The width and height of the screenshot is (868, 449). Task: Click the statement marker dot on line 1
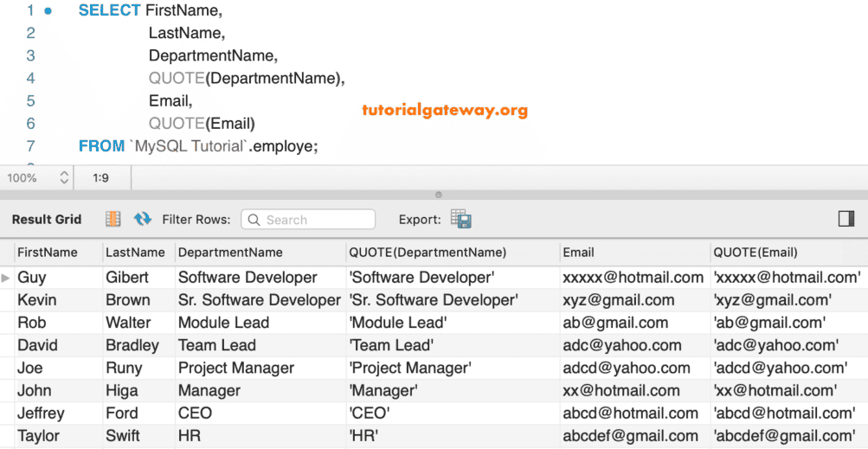point(48,11)
